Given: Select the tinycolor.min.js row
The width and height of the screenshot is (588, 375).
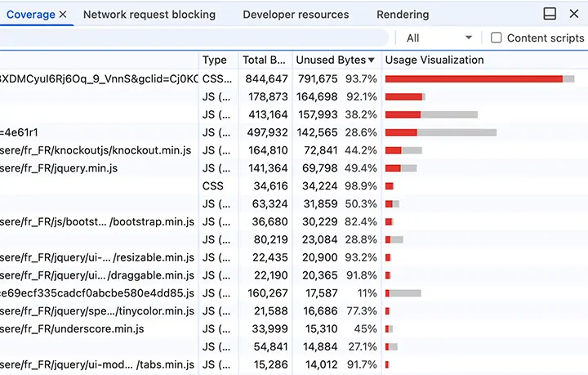Looking at the screenshot, I should [294, 311].
